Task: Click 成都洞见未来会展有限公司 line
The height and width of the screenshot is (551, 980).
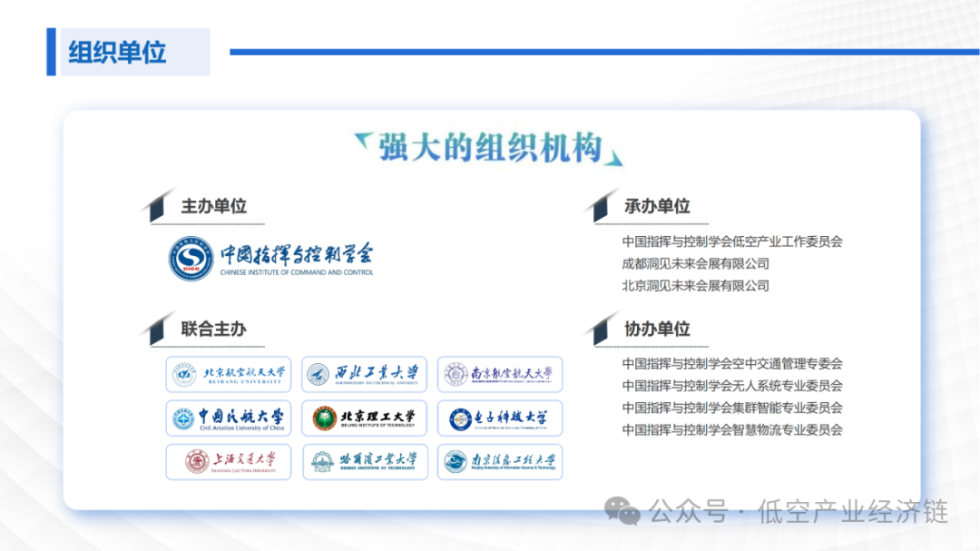Action: pos(695,263)
